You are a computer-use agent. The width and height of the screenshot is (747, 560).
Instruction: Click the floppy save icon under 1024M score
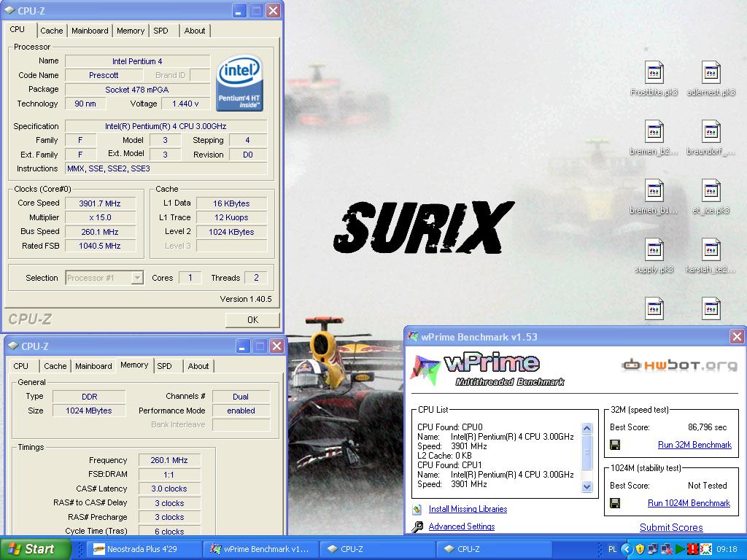[x=615, y=503]
